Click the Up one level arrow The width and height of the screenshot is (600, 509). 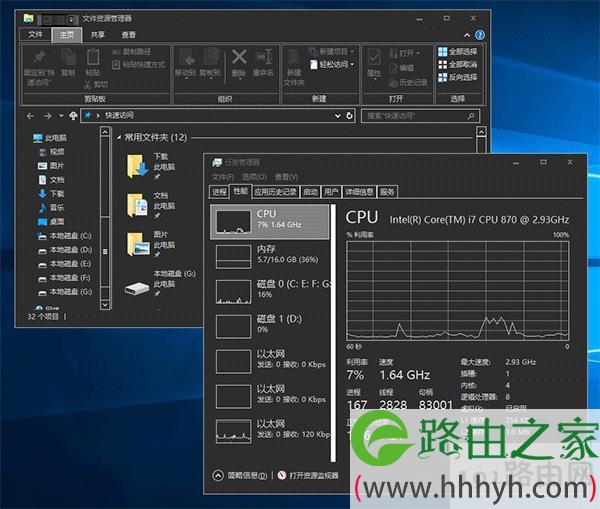pyautogui.click(x=73, y=116)
